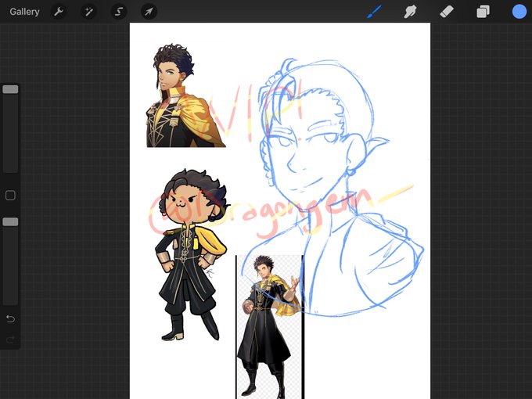
Task: Select the Smudge tool
Action: pos(410,12)
